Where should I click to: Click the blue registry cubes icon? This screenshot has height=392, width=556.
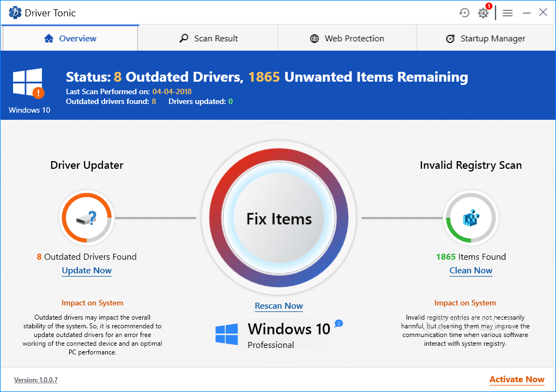(x=471, y=218)
